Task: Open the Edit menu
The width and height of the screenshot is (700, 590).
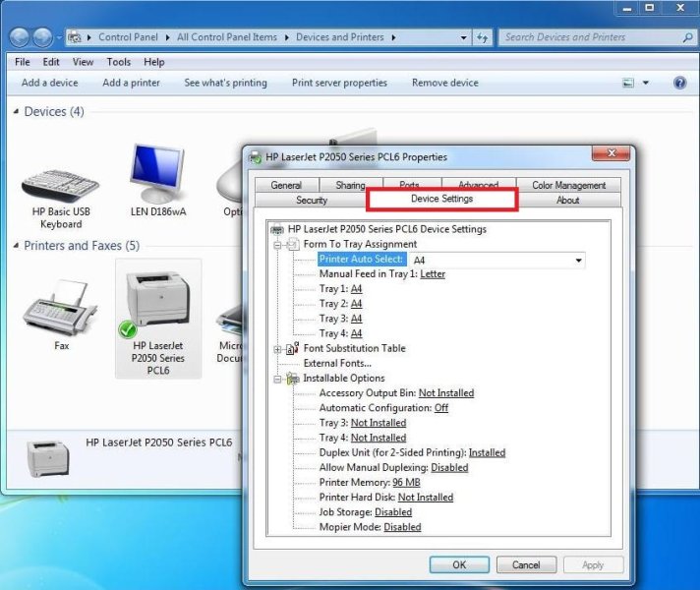Action: (x=51, y=62)
